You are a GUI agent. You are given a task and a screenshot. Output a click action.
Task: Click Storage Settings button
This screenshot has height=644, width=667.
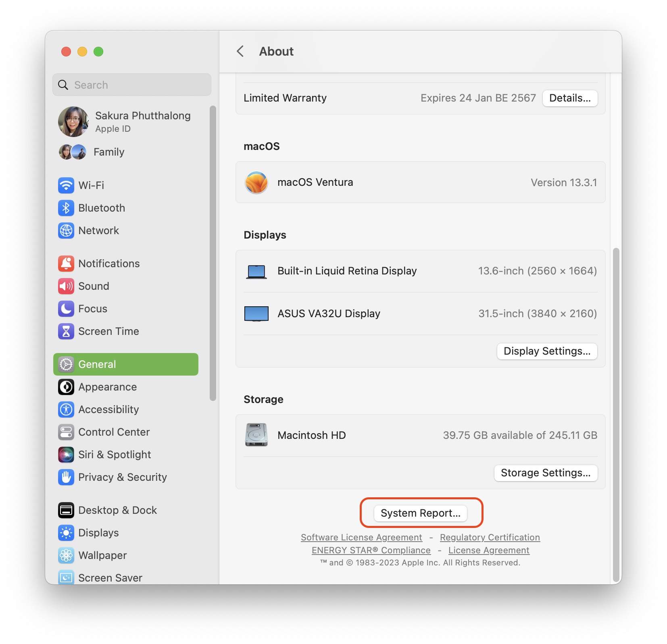[546, 473]
